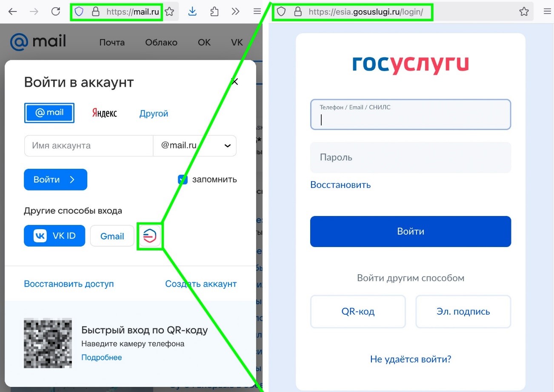This screenshot has width=554, height=392.
Task: Select the @mail provider option
Action: tap(49, 113)
